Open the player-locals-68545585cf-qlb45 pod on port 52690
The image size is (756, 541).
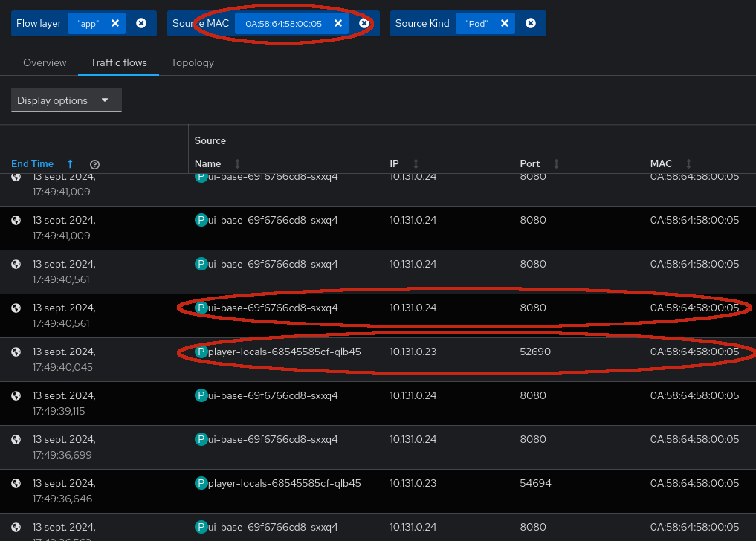(x=284, y=352)
